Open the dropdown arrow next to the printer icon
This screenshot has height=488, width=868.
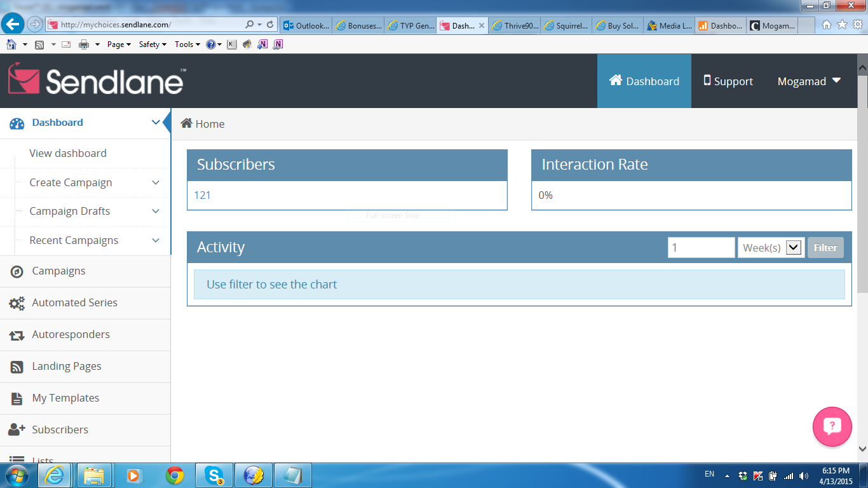pos(97,44)
